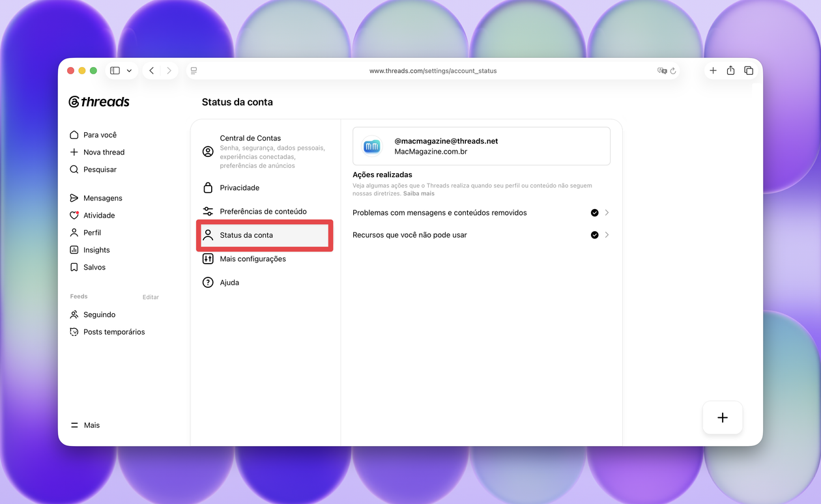This screenshot has width=821, height=504.
Task: Click the Threads logo
Action: 99,102
